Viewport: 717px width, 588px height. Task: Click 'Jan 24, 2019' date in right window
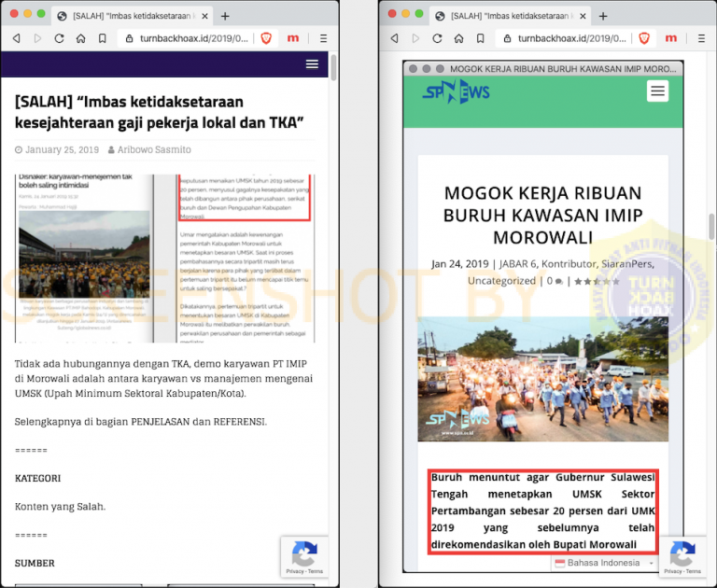click(x=460, y=264)
